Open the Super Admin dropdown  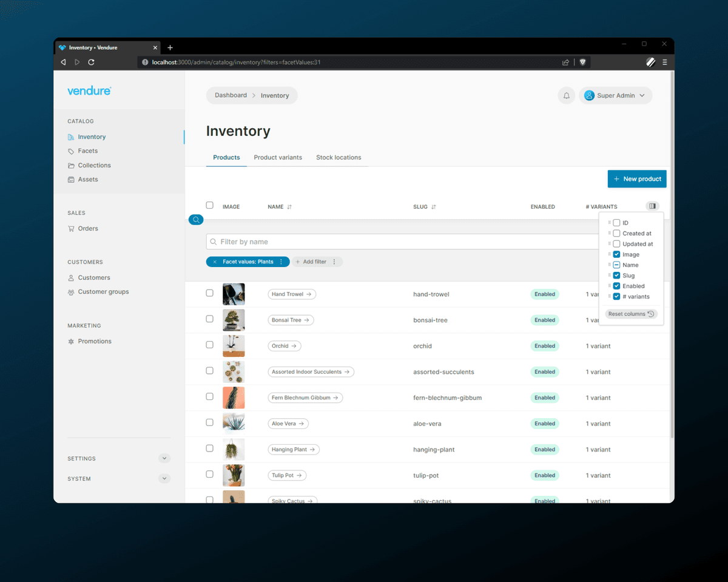pos(615,96)
